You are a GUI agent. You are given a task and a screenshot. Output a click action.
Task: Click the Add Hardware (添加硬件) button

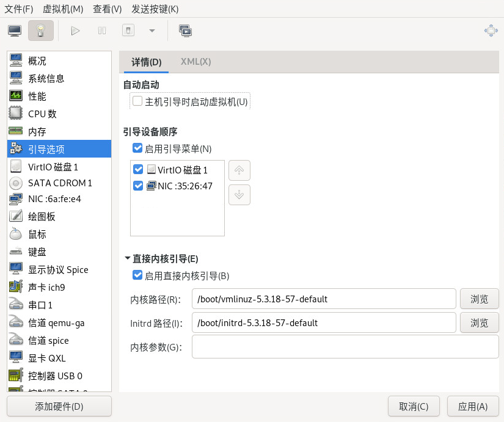pyautogui.click(x=59, y=407)
